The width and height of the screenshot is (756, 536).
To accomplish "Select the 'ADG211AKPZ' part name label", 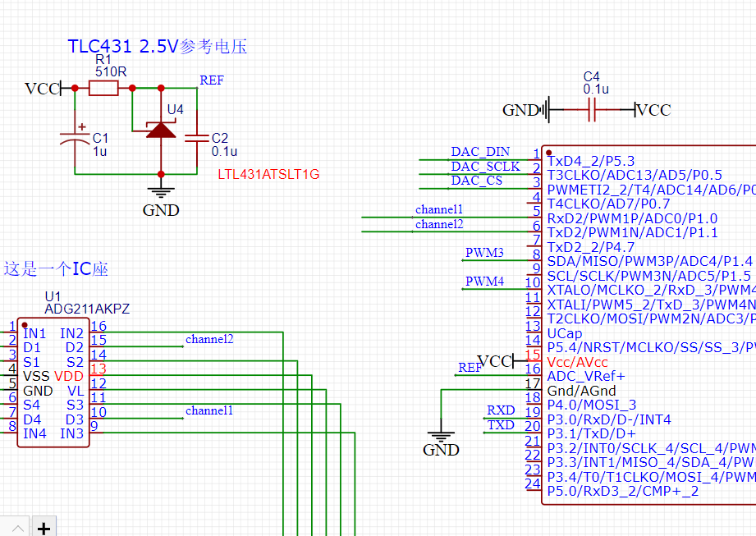I will point(87,309).
